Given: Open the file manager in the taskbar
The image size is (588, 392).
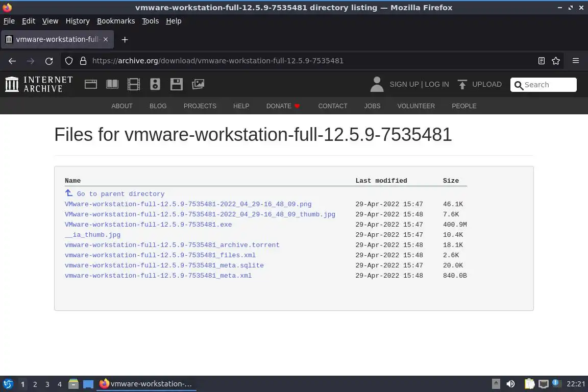Looking at the screenshot, I should (x=73, y=384).
